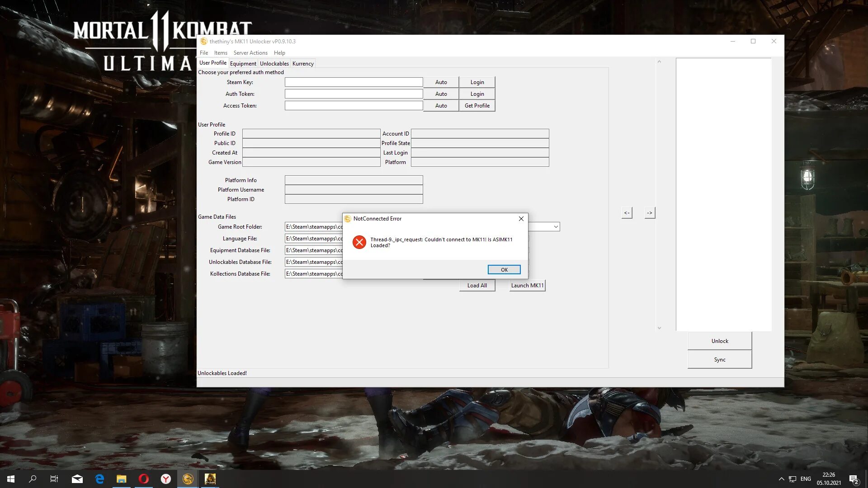
Task: Switch to the Kurrency tab
Action: coord(303,64)
